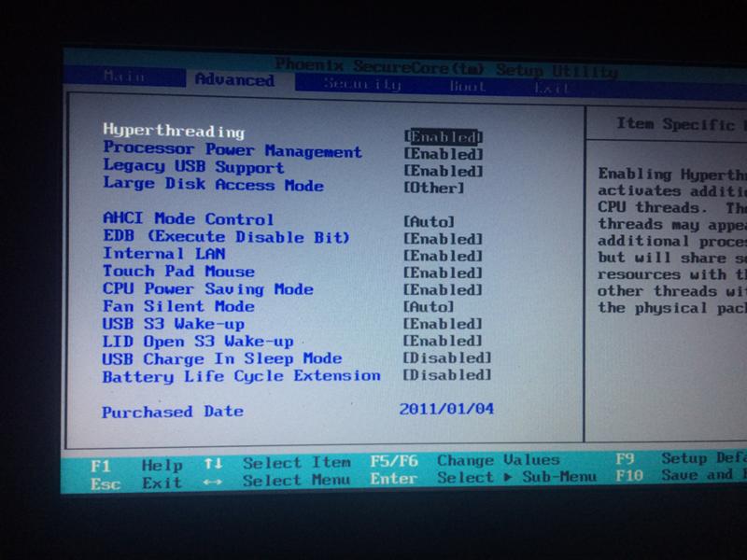Image resolution: width=747 pixels, height=560 pixels.
Task: Toggle Legacy USB Support Enabled value
Action: (444, 171)
